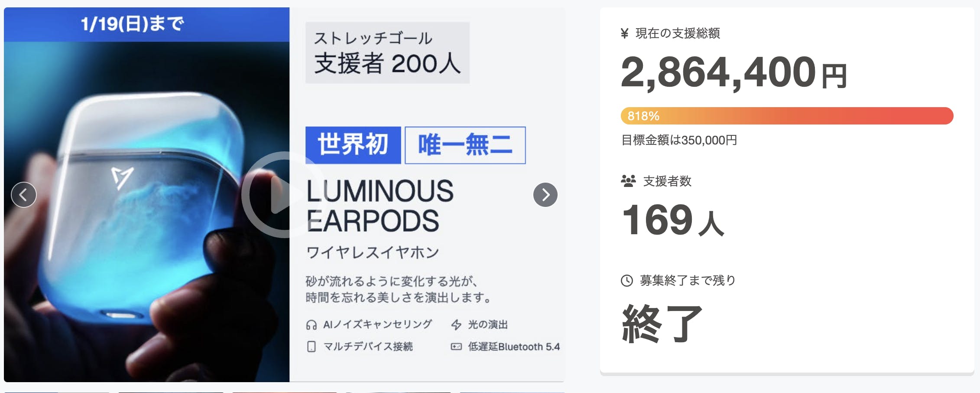Click the headphones icon for AIノイズキャンセリング
Screen dimensions: 980x393
pyautogui.click(x=311, y=325)
